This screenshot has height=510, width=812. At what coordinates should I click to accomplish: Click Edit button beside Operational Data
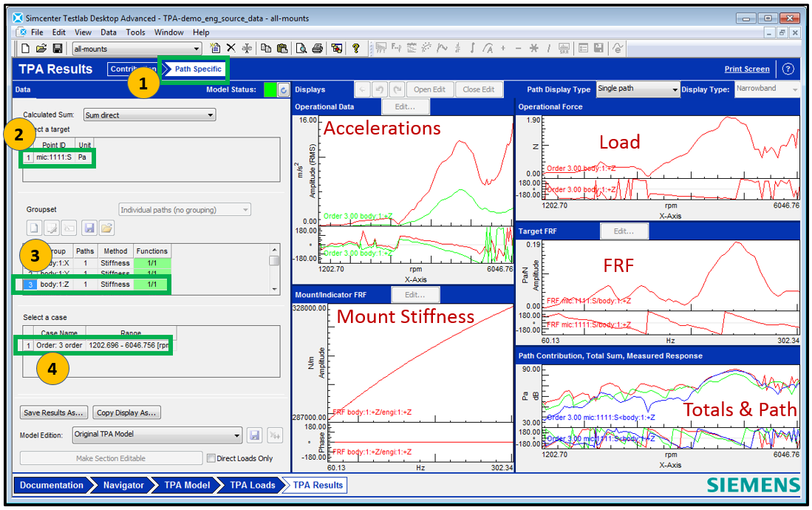(405, 106)
